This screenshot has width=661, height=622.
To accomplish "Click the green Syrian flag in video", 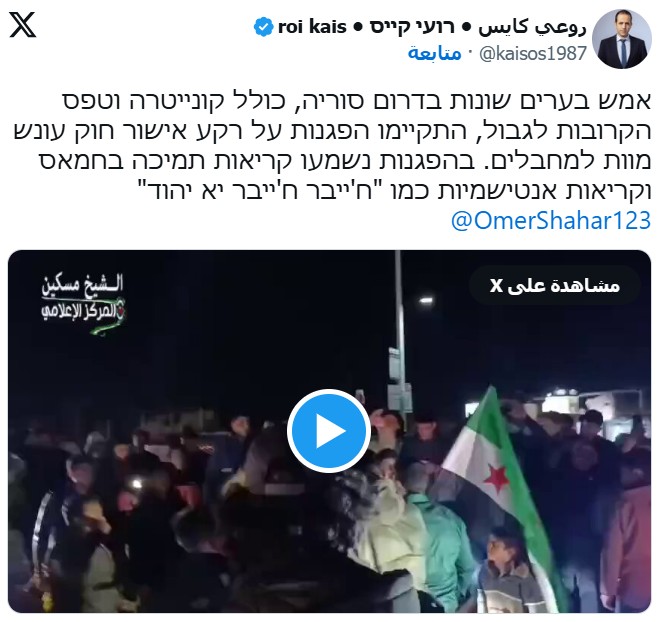I will point(504,485).
